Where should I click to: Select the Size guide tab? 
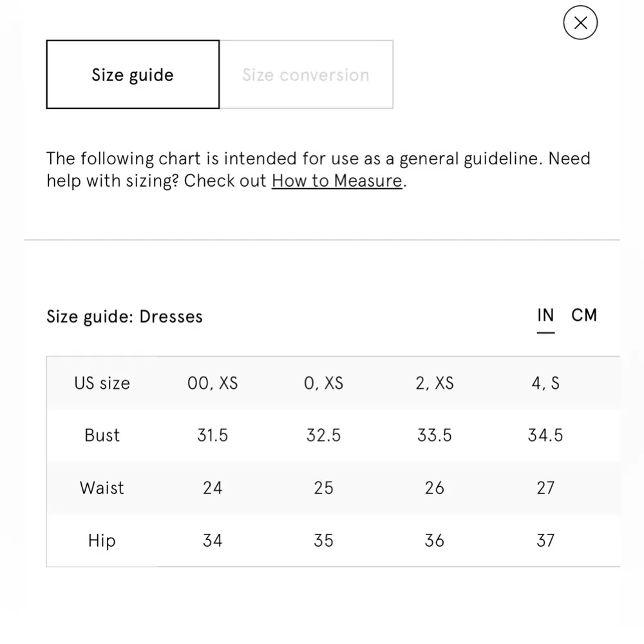point(133,75)
